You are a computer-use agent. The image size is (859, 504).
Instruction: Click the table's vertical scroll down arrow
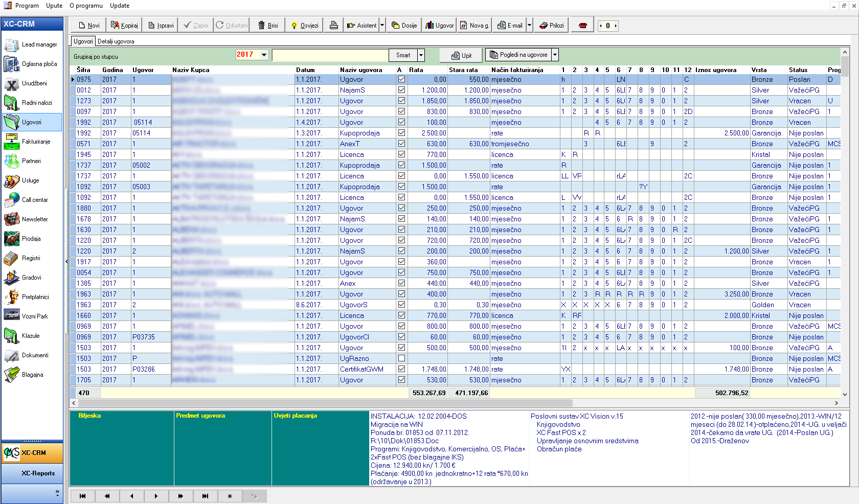[x=845, y=394]
